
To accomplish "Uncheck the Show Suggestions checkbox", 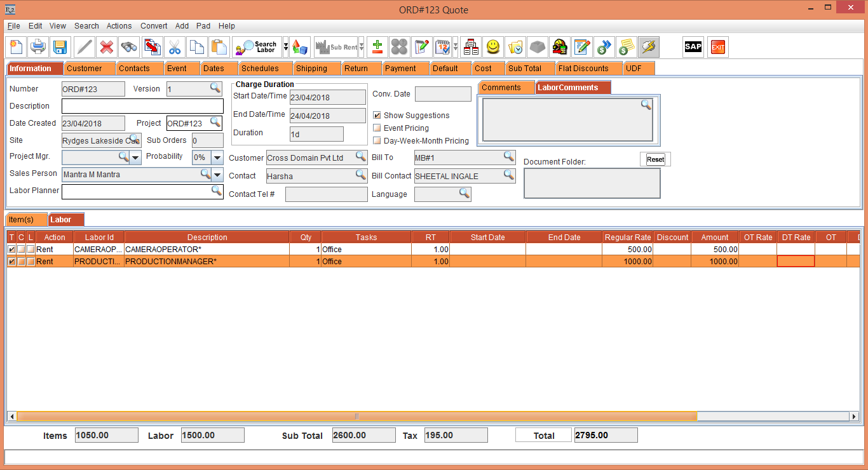I will point(377,116).
